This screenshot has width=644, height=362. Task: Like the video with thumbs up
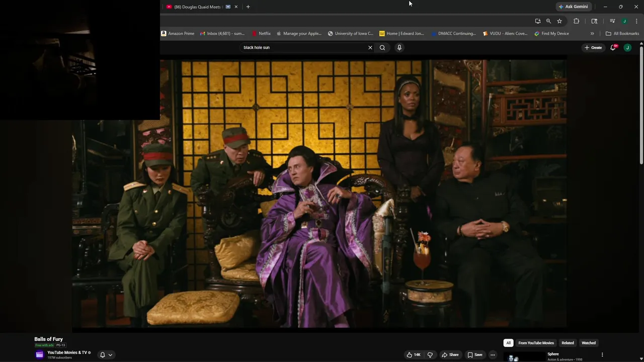[414, 355]
